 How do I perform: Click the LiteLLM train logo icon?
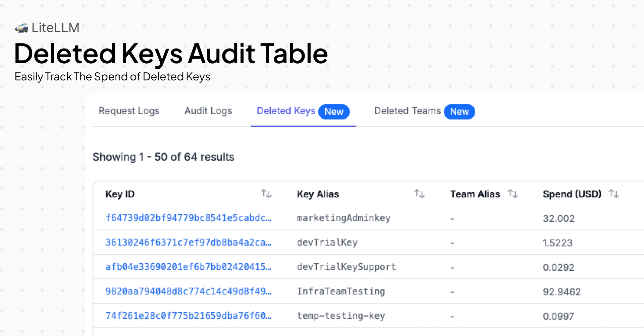tap(21, 28)
